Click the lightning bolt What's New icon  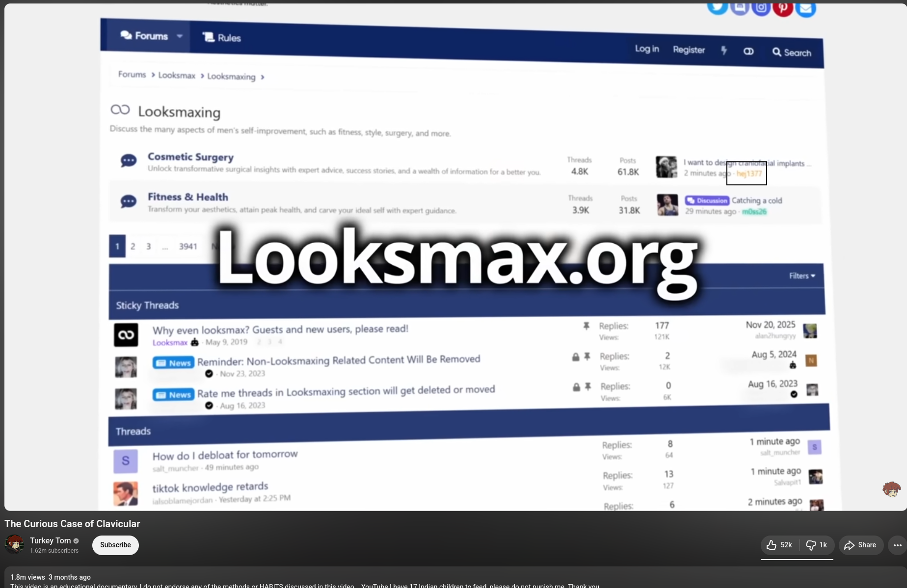coord(724,51)
